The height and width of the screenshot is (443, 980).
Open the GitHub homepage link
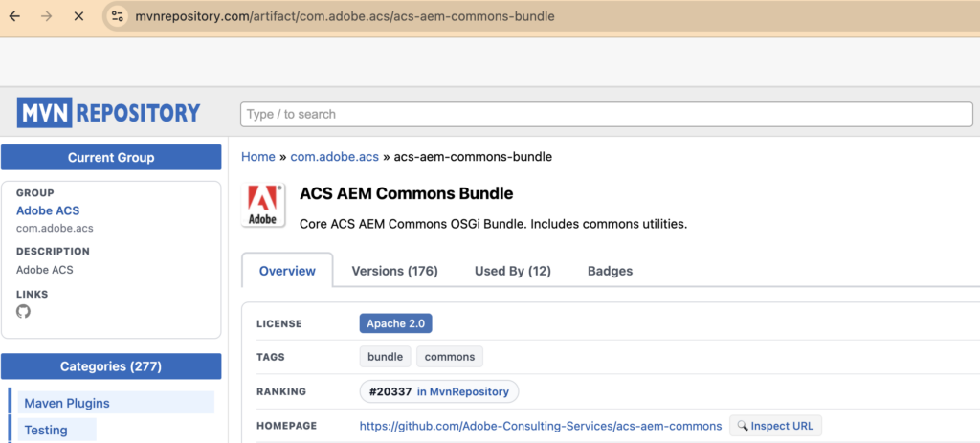point(541,426)
